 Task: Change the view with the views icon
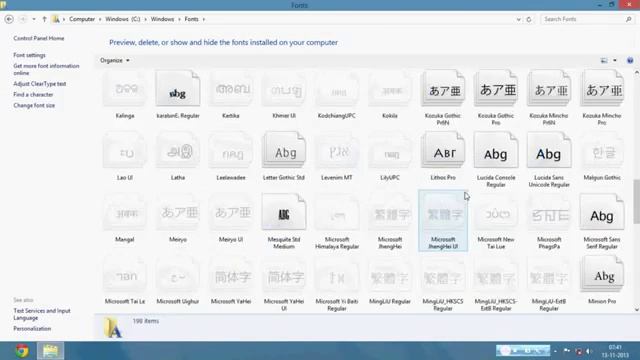click(604, 60)
